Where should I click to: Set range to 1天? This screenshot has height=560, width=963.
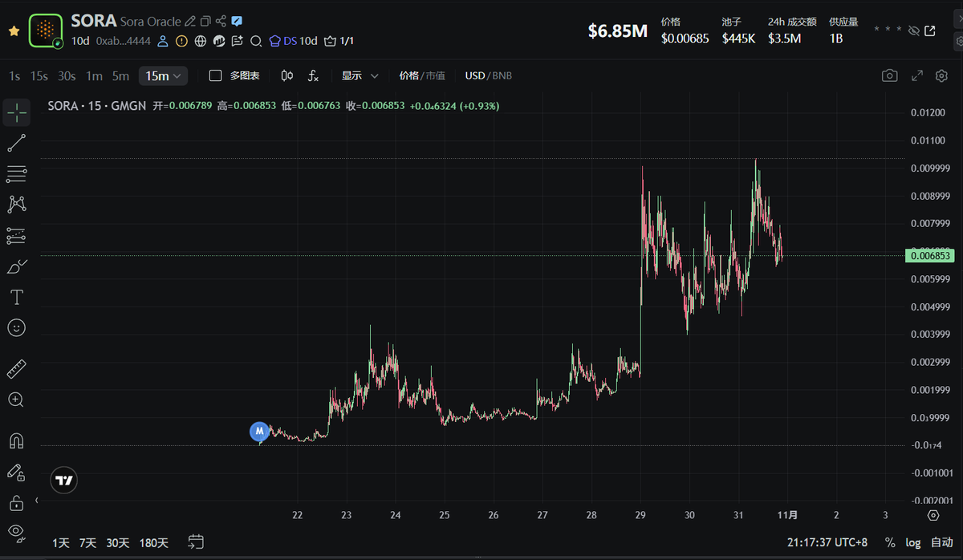pos(61,543)
